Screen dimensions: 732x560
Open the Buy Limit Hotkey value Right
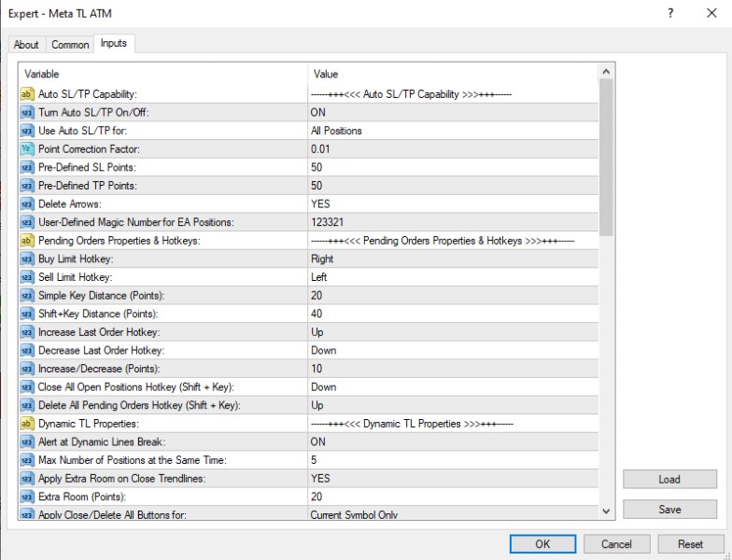click(453, 259)
